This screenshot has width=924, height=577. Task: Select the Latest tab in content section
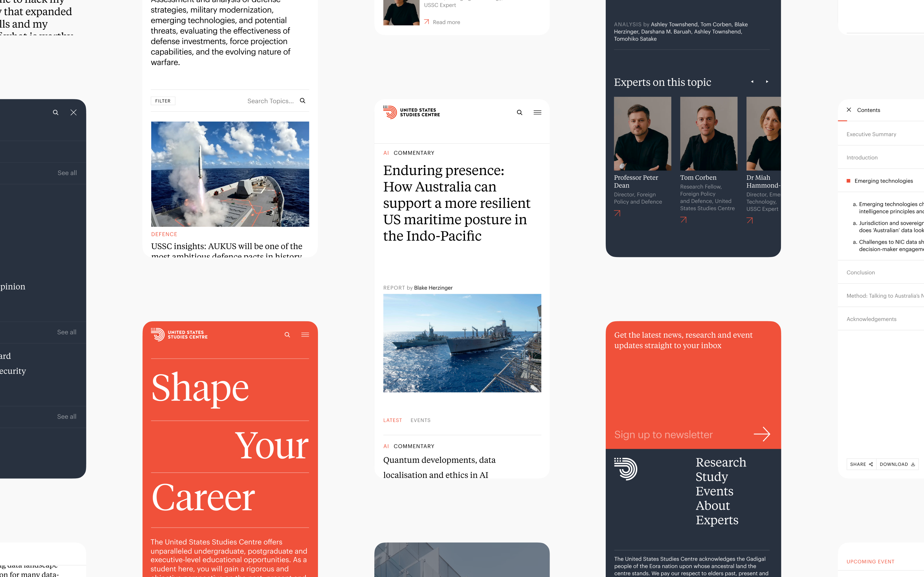(x=392, y=420)
